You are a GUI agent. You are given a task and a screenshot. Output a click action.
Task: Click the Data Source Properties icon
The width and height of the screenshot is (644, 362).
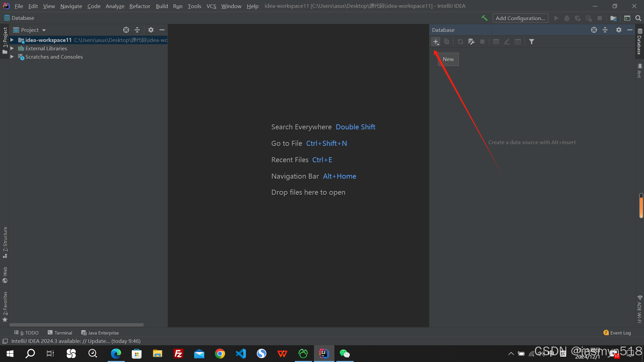[x=471, y=42]
